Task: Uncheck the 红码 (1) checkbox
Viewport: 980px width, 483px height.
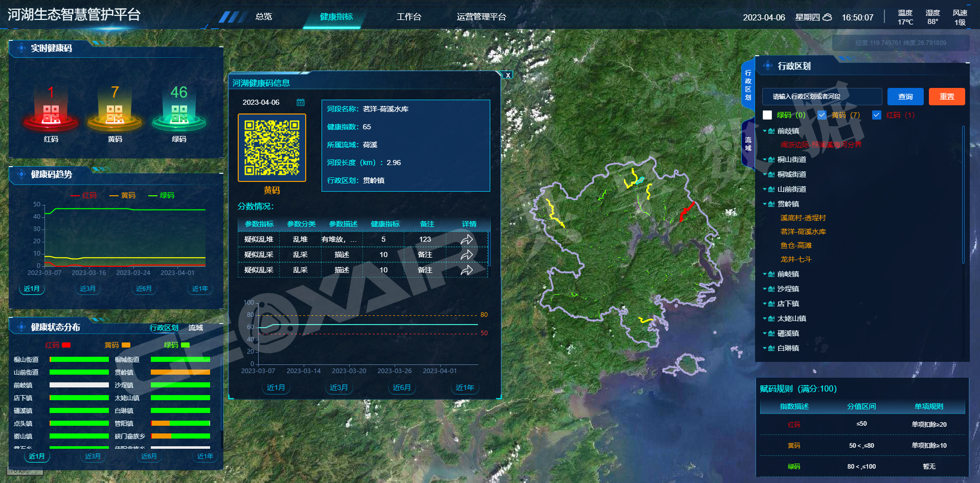Action: (x=876, y=115)
